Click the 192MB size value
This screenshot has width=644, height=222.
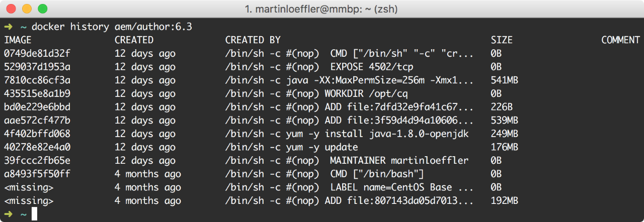click(505, 201)
